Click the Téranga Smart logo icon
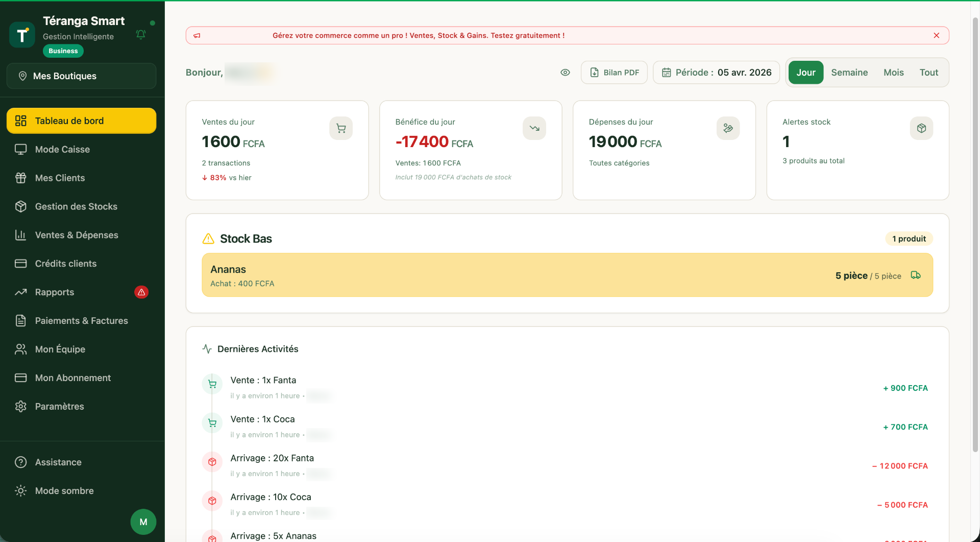The image size is (980, 542). click(x=22, y=35)
